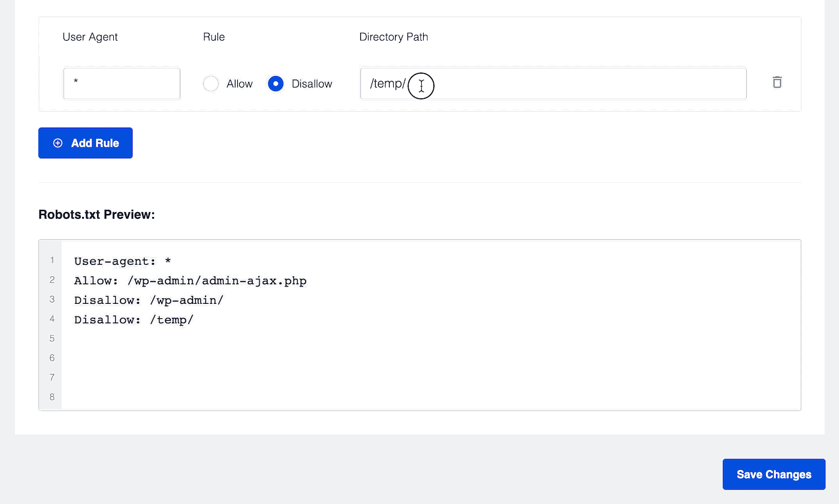Click the 'Rule' column label
The height and width of the screenshot is (504, 839).
[x=214, y=37]
